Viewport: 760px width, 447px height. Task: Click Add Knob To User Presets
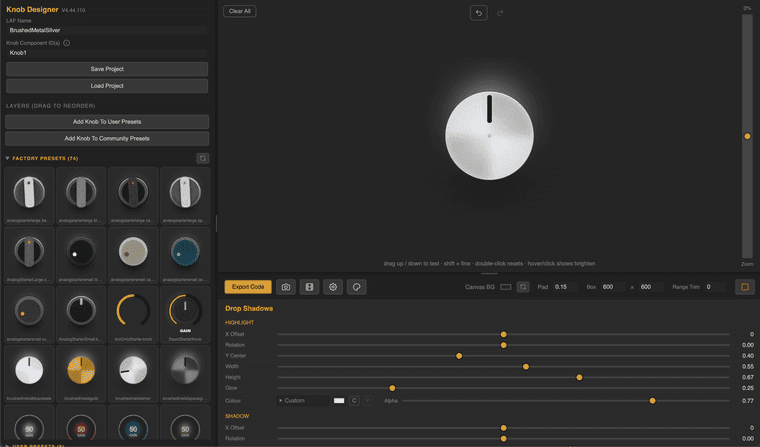pos(107,122)
